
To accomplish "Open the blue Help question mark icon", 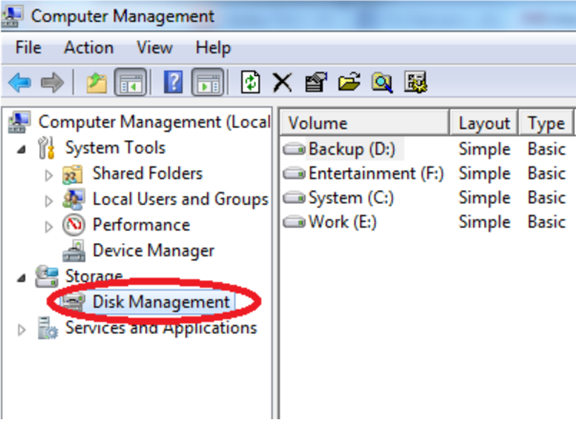I will [173, 82].
